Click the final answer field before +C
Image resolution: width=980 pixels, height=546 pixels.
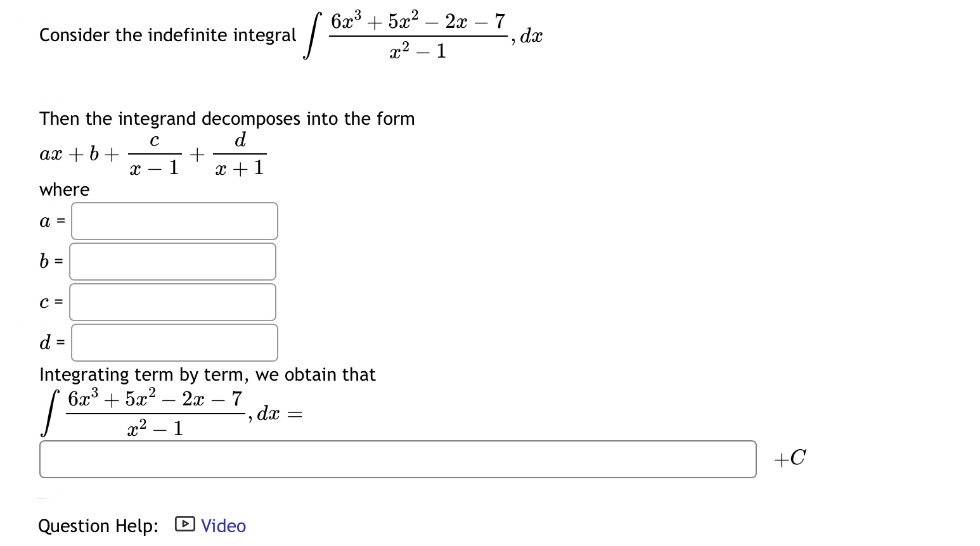pyautogui.click(x=397, y=458)
